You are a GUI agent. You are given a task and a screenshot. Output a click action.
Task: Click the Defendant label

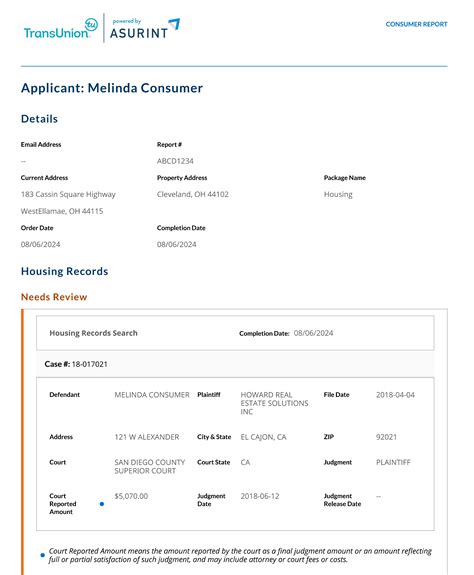[65, 395]
